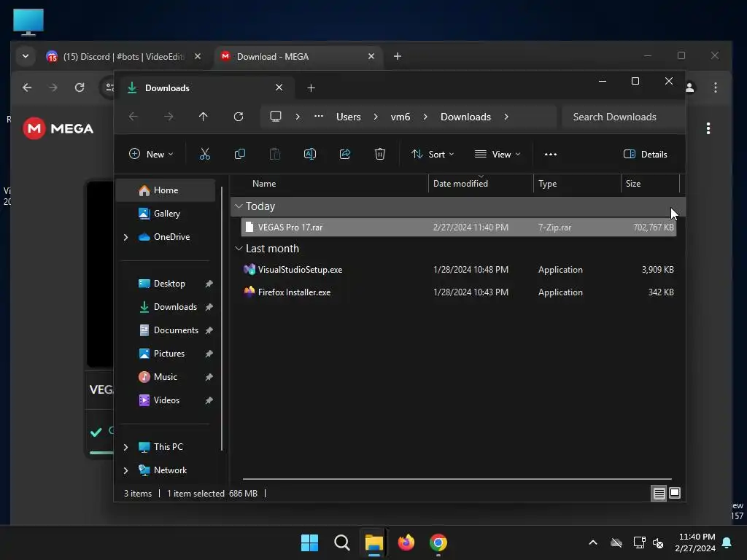747x560 pixels.
Task: Toggle the Details pane button
Action: [x=645, y=154]
